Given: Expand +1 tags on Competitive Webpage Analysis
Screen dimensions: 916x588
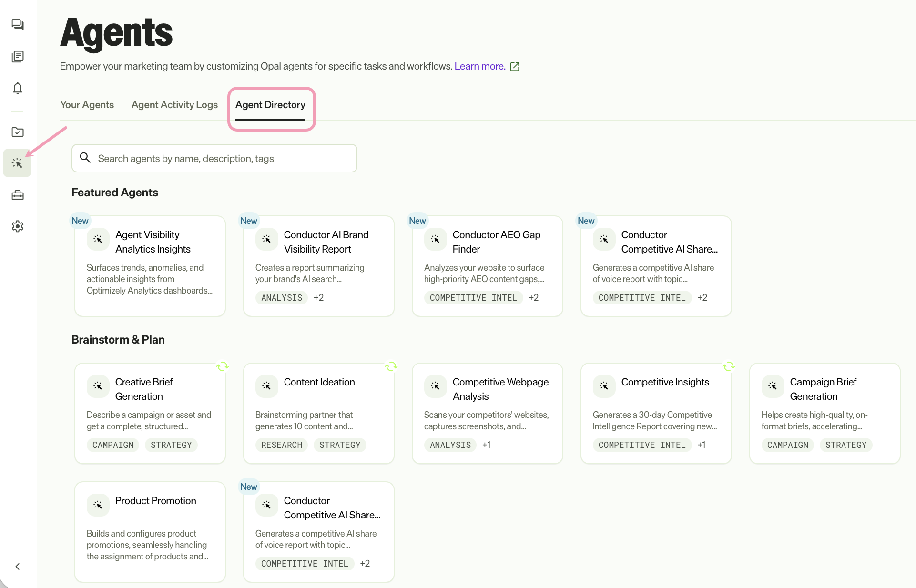Looking at the screenshot, I should pos(486,445).
